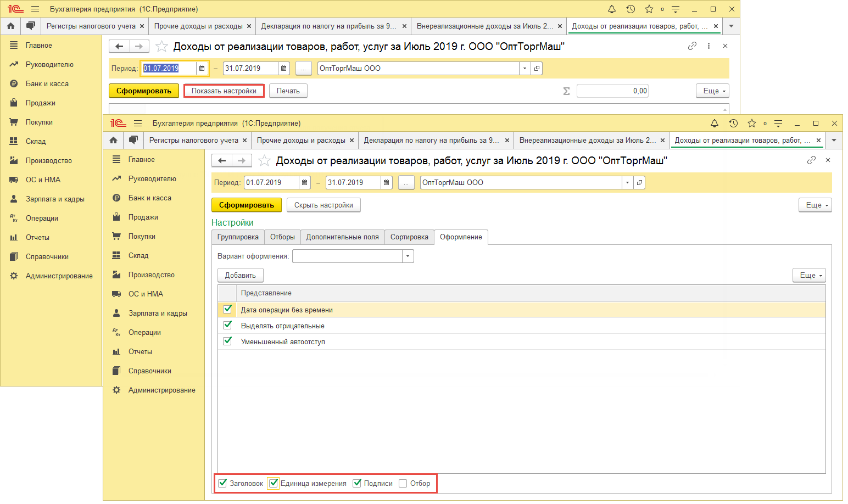
Task: Open notifications bell in back window
Action: (x=612, y=9)
